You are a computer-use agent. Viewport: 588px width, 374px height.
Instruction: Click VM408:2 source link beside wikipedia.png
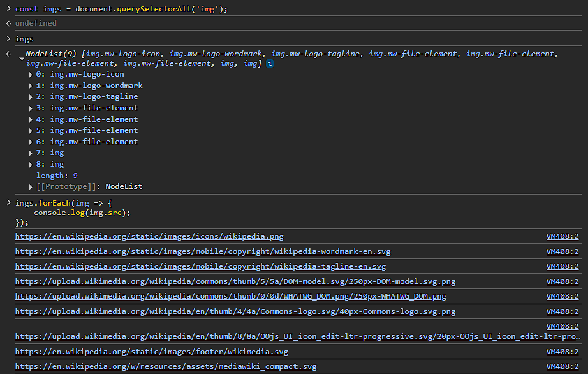562,236
